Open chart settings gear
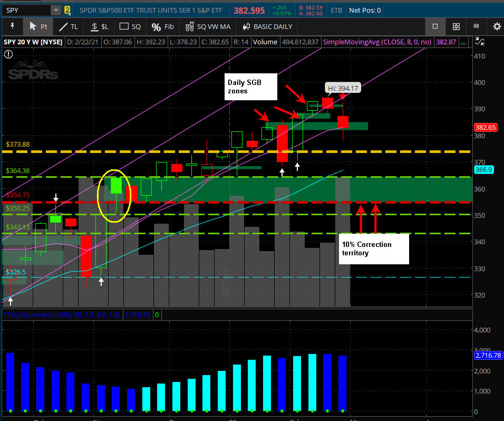The height and width of the screenshot is (421, 504). coord(497,26)
